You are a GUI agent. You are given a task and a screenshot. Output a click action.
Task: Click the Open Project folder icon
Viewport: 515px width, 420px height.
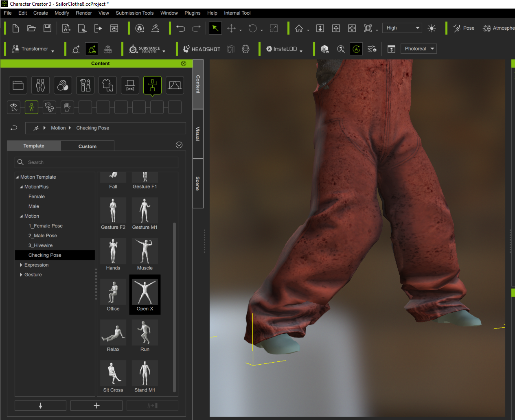coord(31,28)
